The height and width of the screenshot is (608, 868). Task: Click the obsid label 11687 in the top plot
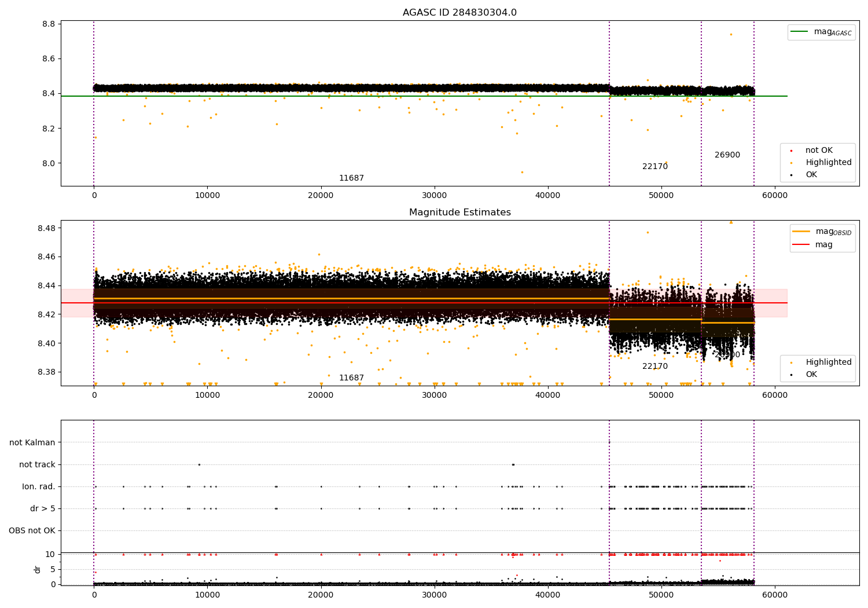click(351, 178)
